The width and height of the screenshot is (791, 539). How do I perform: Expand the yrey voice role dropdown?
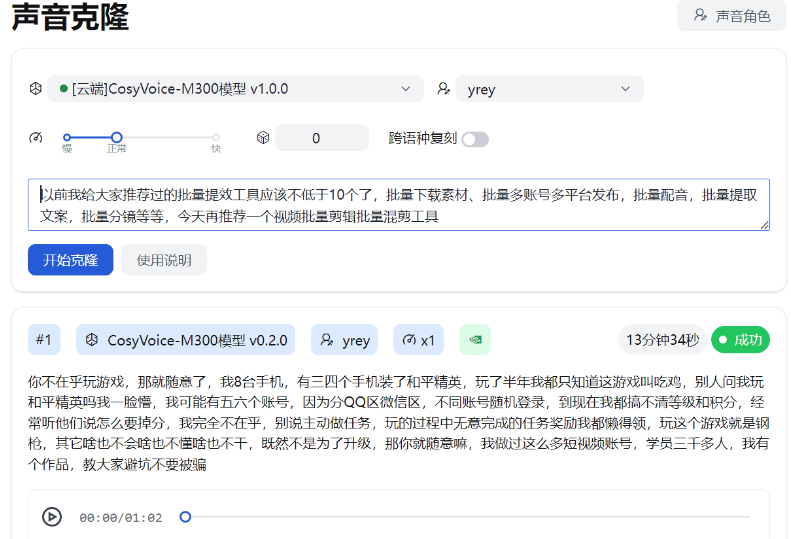click(x=549, y=89)
